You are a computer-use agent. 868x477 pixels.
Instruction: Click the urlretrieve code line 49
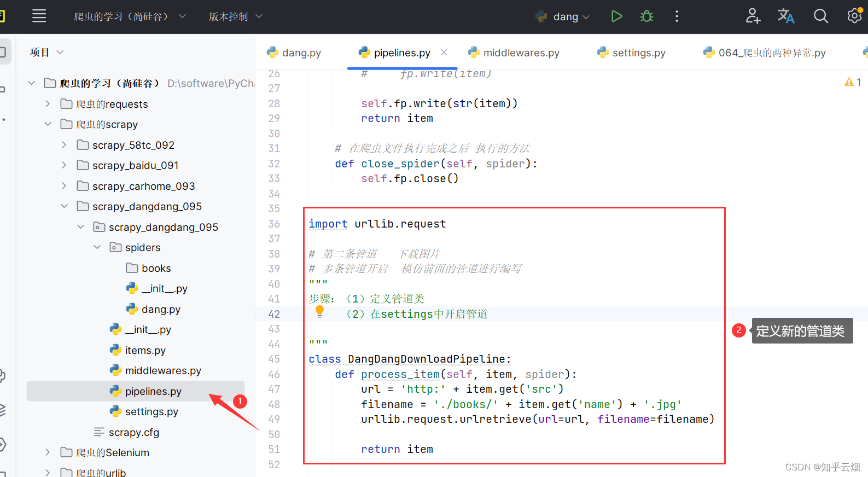[x=538, y=419]
